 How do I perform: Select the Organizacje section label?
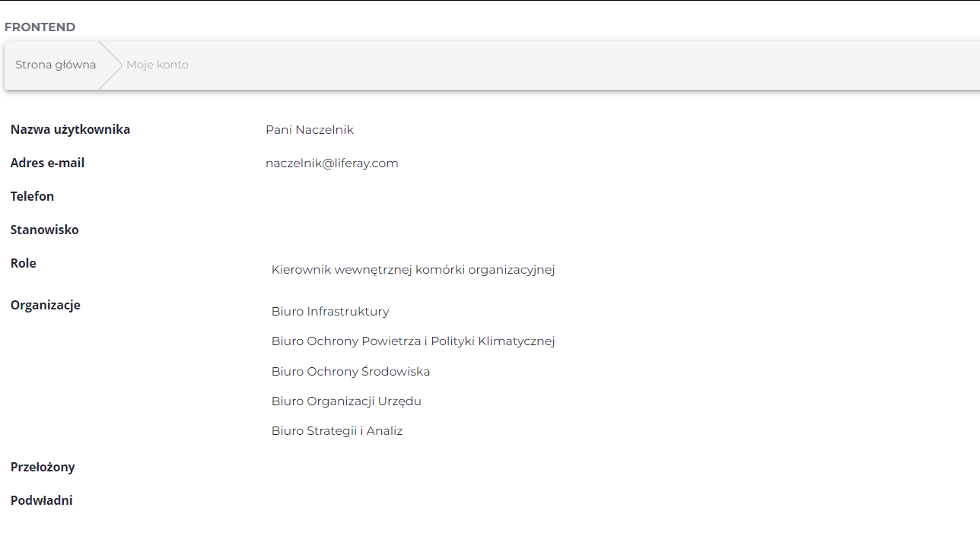click(45, 306)
